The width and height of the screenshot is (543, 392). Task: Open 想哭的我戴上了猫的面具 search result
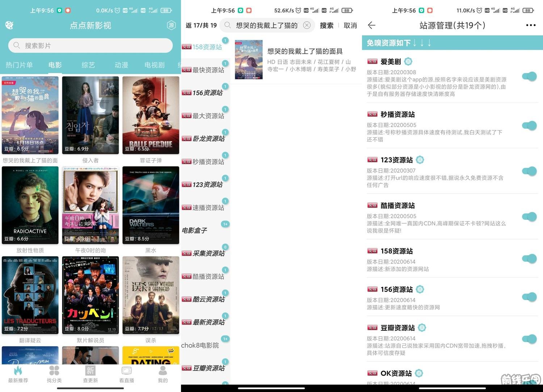[296, 60]
